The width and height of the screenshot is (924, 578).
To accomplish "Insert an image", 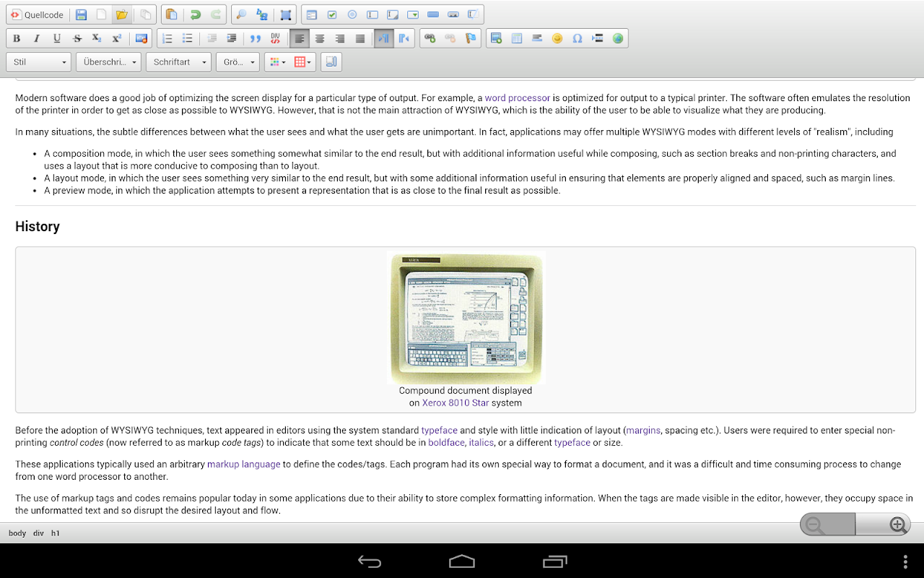I will click(497, 38).
